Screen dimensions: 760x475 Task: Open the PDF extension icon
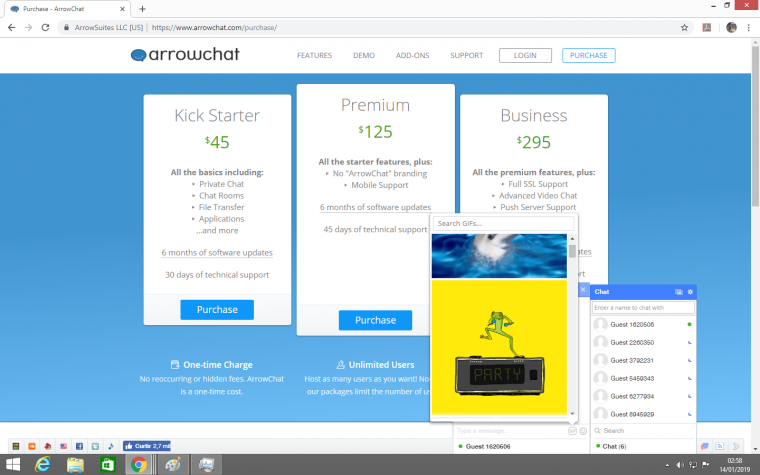[x=707, y=28]
